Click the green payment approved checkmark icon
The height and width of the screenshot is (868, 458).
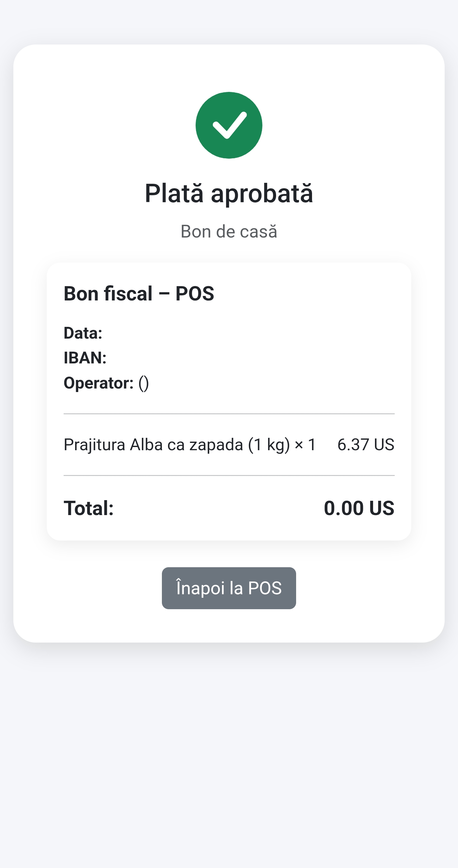click(x=229, y=125)
